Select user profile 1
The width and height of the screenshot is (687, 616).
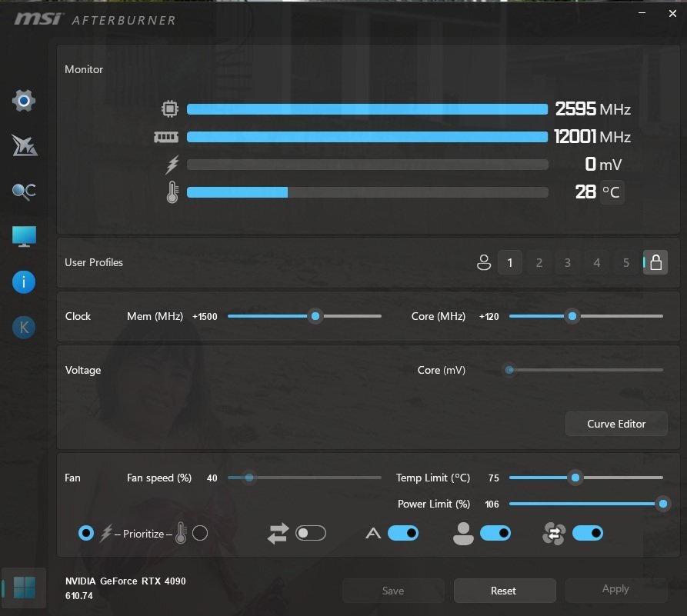point(510,262)
